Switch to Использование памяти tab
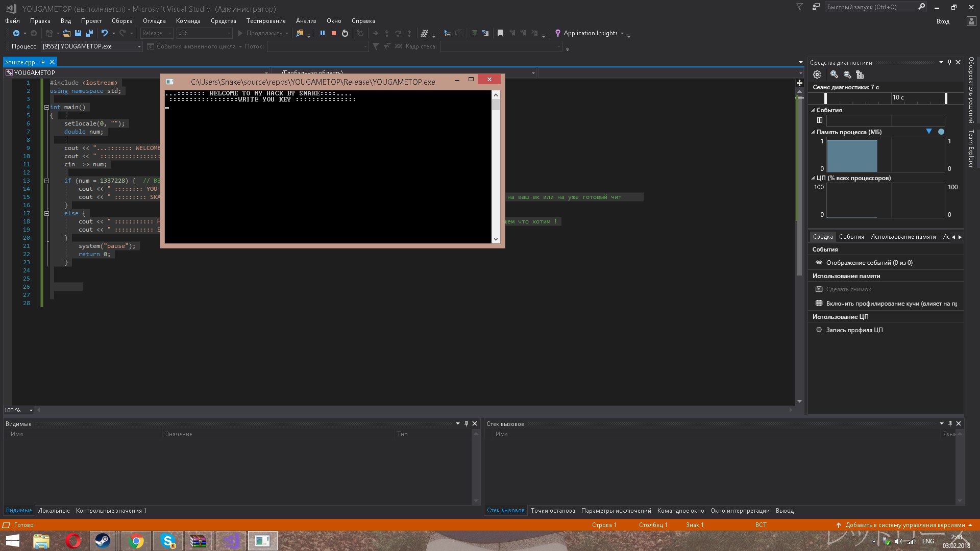The image size is (980, 551). point(902,237)
